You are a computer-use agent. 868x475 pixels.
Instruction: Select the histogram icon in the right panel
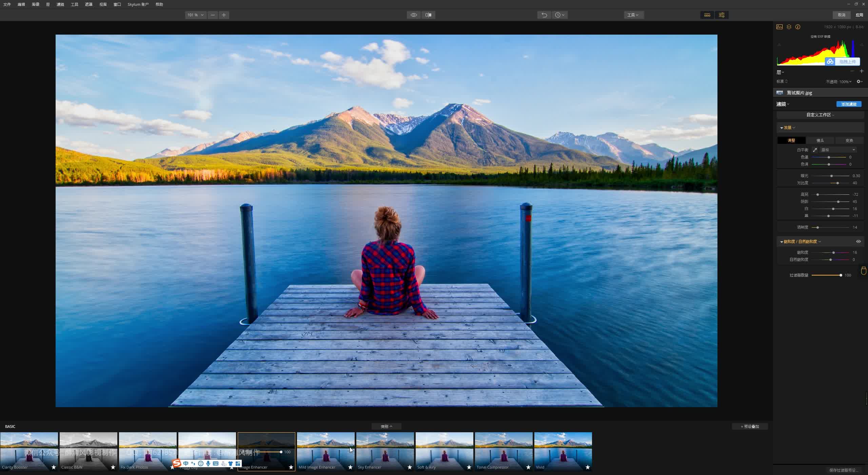coord(779,27)
